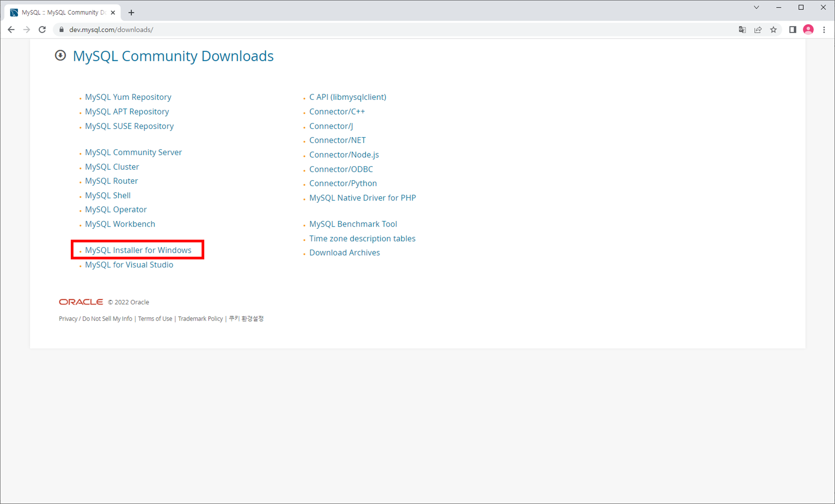Open Download Archives link
The height and width of the screenshot is (504, 835).
click(344, 253)
